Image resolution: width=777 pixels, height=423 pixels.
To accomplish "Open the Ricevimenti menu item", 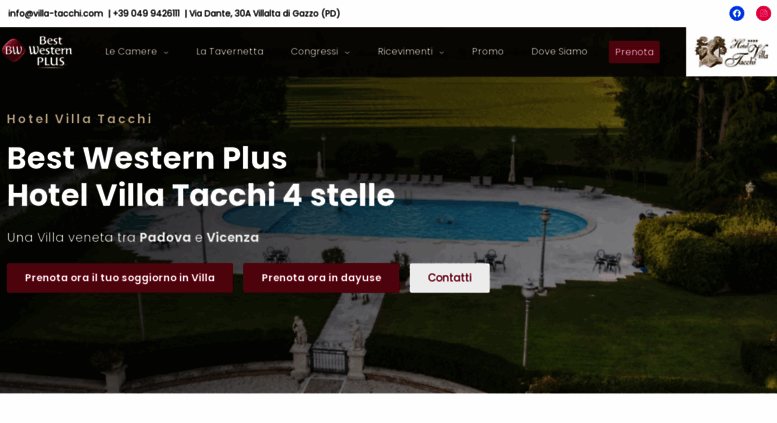I will [x=405, y=52].
